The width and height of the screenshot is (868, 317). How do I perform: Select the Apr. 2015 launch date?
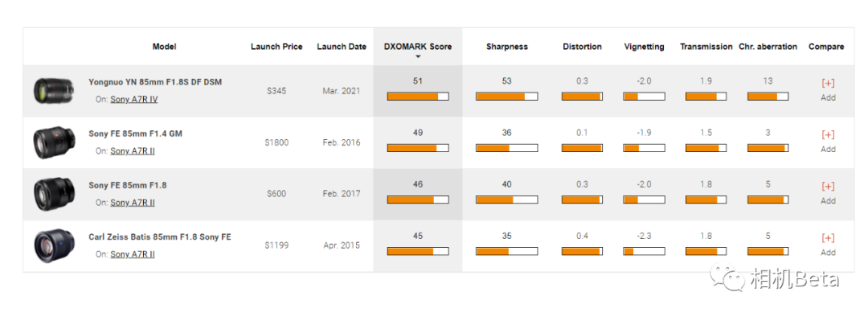[x=342, y=245]
